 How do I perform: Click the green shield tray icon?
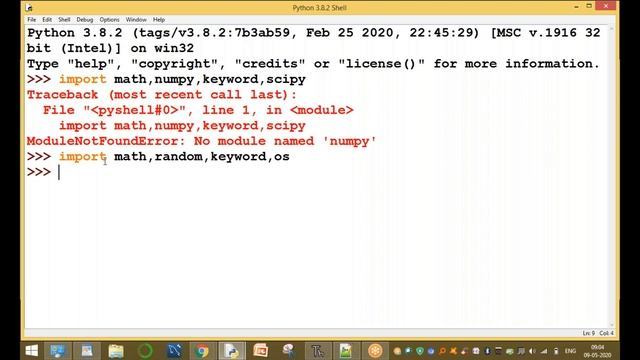click(x=420, y=351)
